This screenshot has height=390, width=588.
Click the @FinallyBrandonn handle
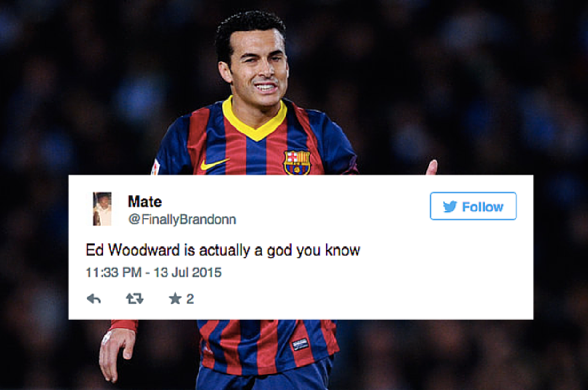(182, 219)
